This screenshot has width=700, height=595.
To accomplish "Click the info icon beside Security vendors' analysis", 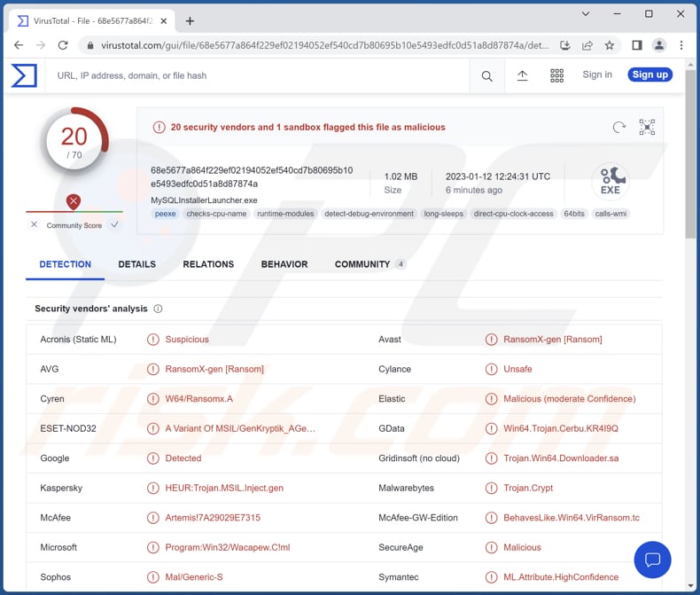I will click(158, 309).
